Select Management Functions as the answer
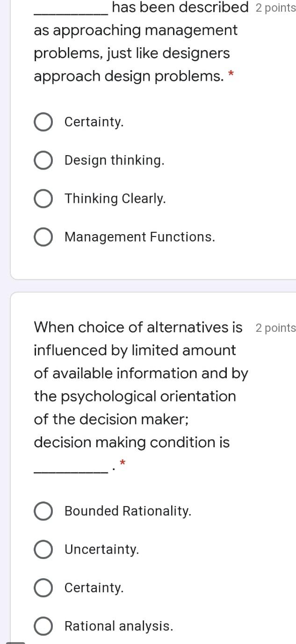 43,237
